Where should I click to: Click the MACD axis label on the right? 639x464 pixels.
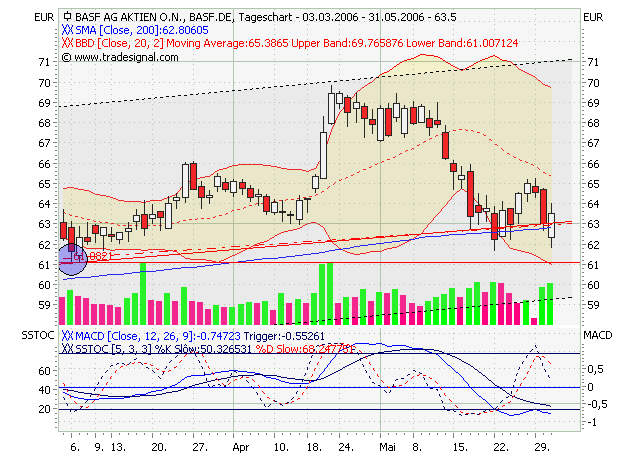[597, 333]
